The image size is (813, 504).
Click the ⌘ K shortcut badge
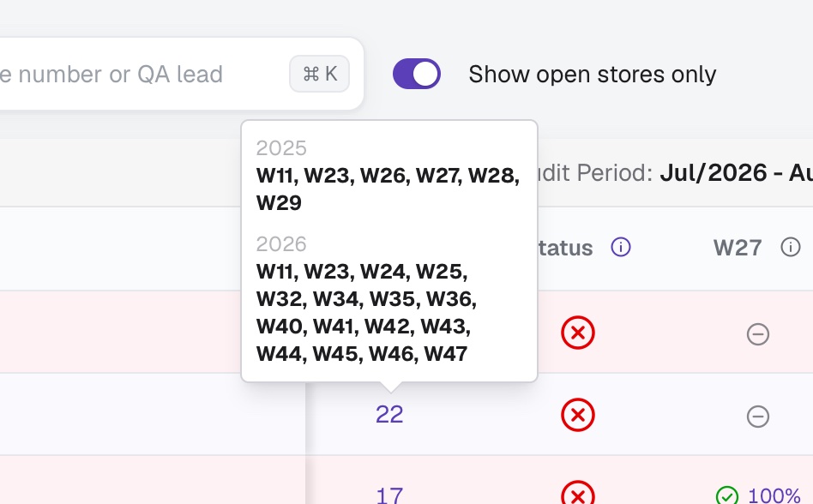(319, 74)
